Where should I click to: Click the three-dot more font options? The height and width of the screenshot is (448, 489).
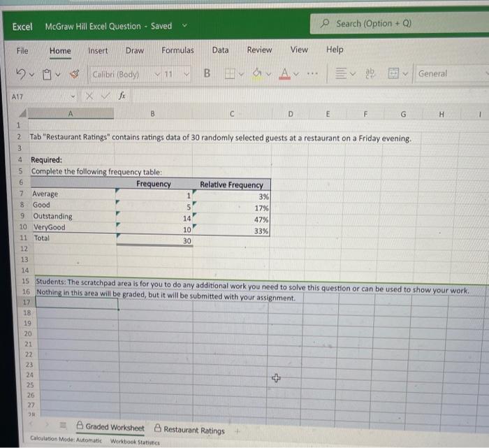(x=312, y=73)
